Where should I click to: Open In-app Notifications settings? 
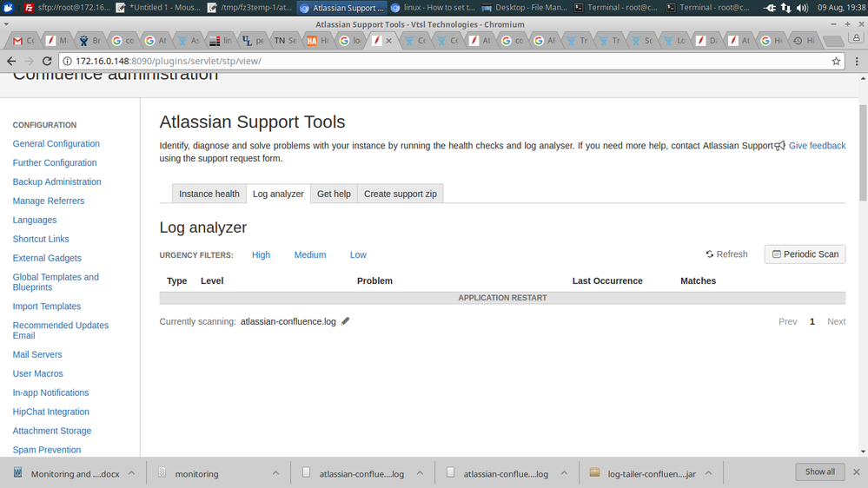pos(51,392)
